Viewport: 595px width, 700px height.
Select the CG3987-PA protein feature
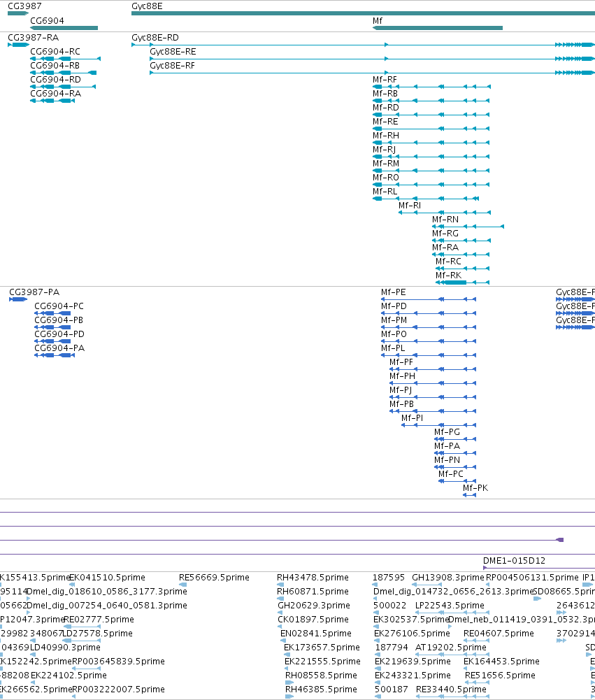click(x=18, y=299)
